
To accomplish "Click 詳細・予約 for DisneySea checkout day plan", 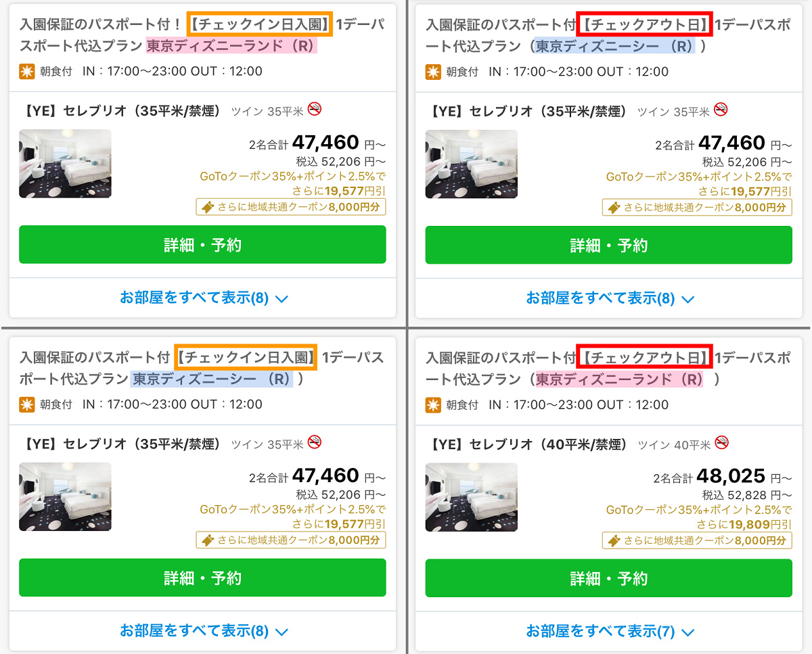I will click(609, 245).
